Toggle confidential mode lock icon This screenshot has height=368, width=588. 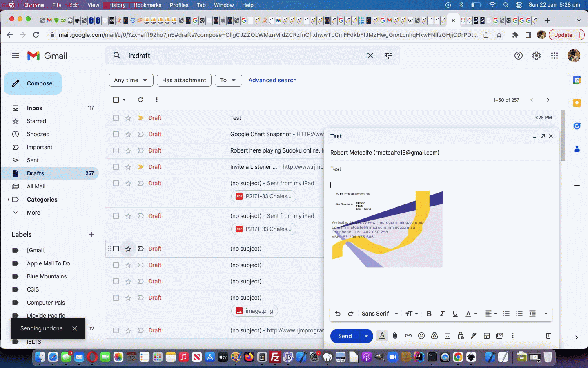point(461,336)
